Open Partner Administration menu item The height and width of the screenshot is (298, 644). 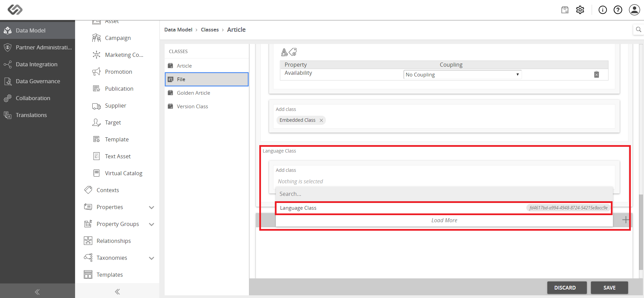click(x=38, y=47)
